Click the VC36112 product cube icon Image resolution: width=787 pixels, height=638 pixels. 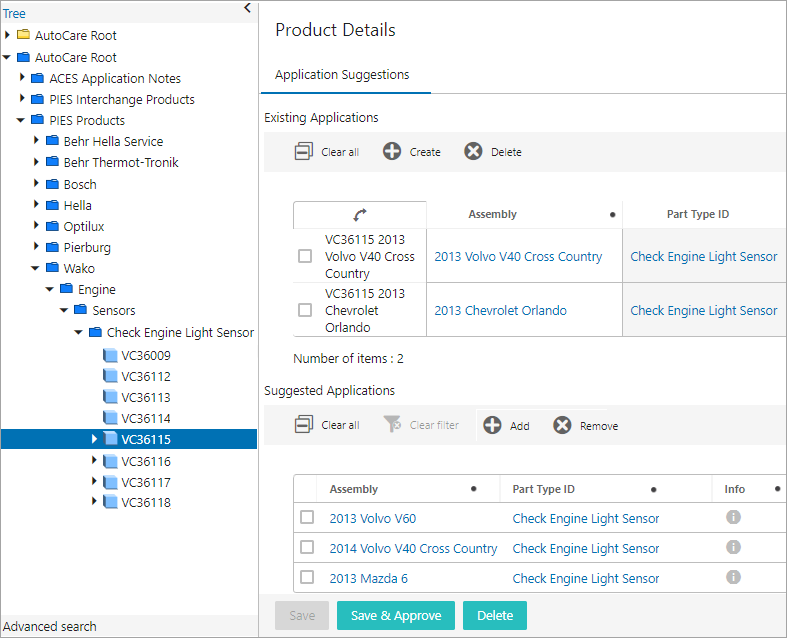point(110,376)
